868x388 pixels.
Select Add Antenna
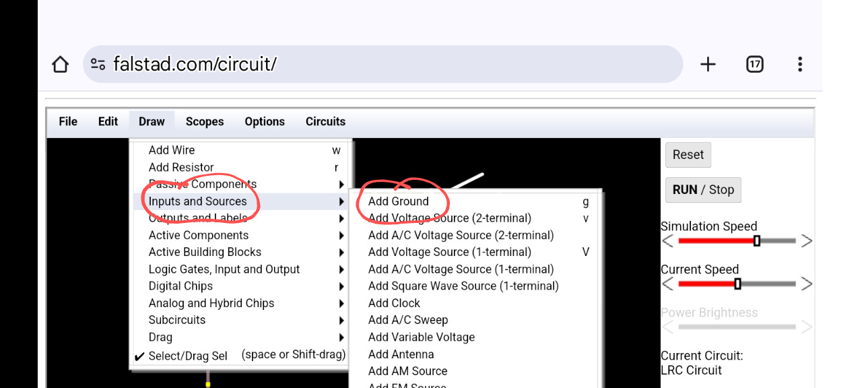tap(476, 354)
